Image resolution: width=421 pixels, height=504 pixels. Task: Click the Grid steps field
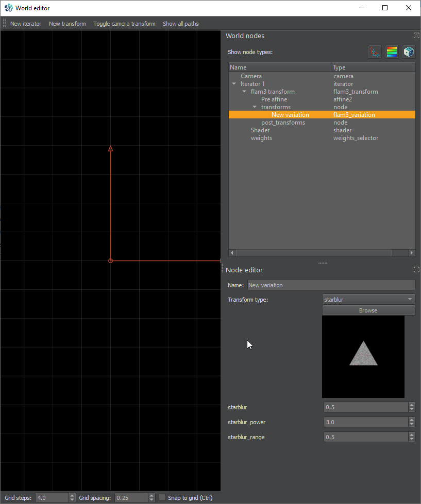click(x=52, y=498)
